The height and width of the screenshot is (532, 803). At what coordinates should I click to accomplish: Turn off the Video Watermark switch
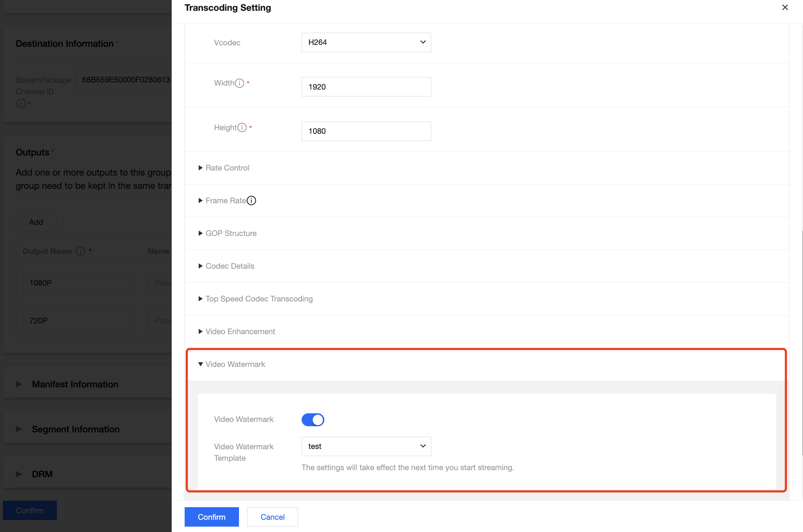click(x=313, y=420)
